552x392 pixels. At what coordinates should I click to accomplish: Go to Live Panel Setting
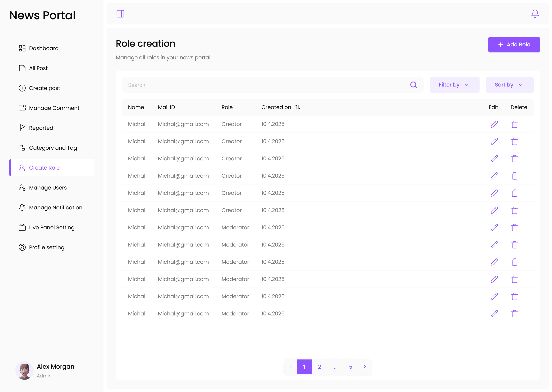tap(52, 227)
